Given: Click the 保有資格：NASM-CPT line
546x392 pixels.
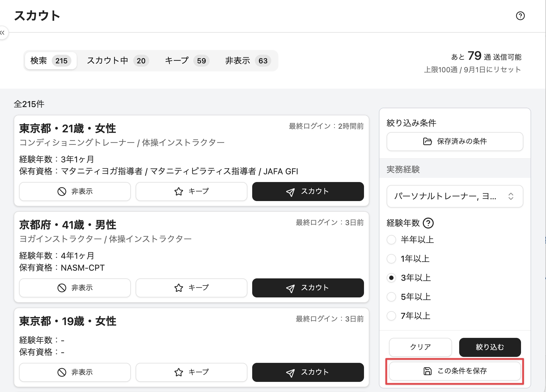Looking at the screenshot, I should [x=62, y=268].
